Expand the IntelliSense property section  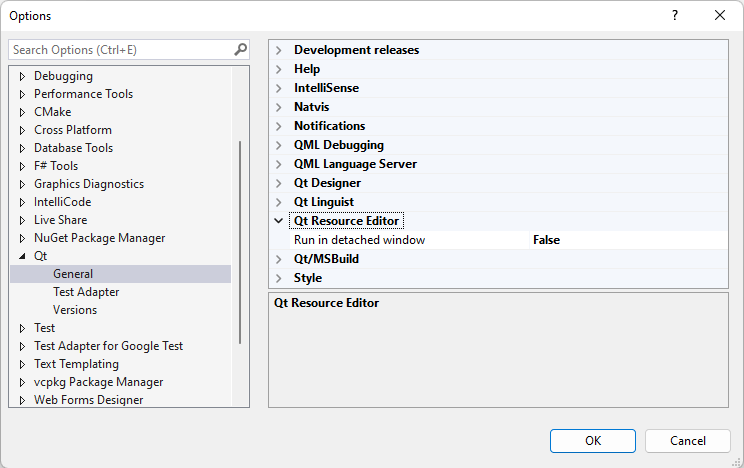click(x=279, y=88)
